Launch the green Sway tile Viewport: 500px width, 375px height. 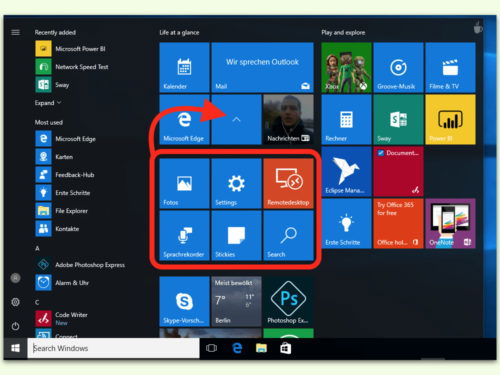398,119
